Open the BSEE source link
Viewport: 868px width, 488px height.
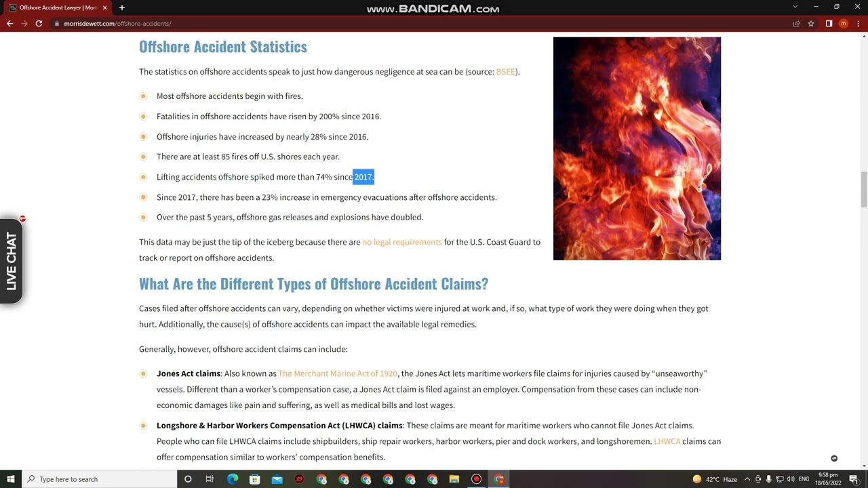pyautogui.click(x=505, y=72)
